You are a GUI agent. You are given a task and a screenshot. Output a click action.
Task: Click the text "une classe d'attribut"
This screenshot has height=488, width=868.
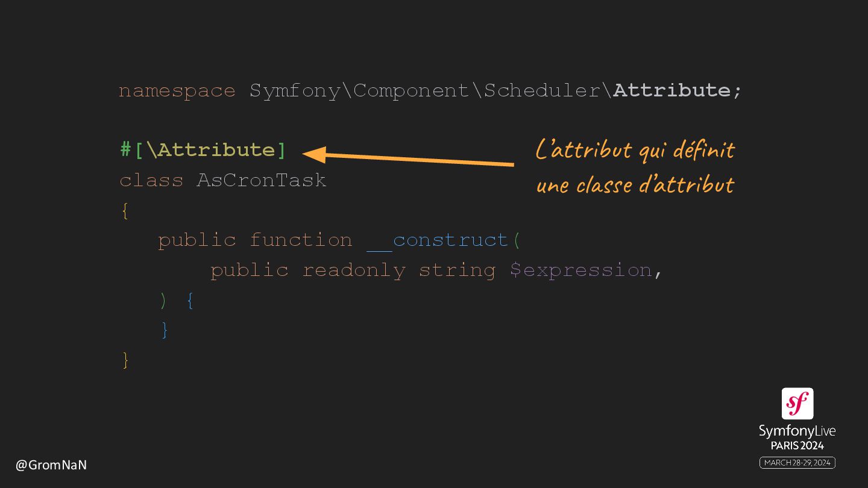[x=635, y=184]
